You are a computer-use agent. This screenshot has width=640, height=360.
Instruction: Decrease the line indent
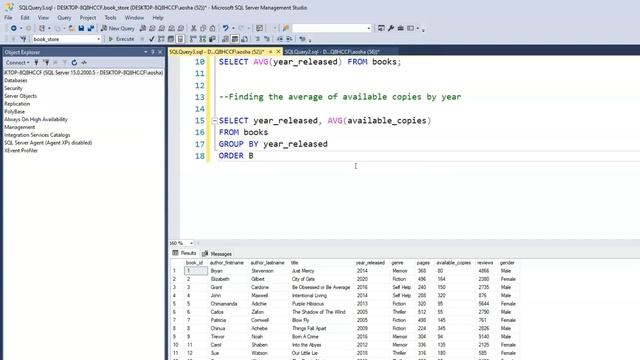coord(280,39)
